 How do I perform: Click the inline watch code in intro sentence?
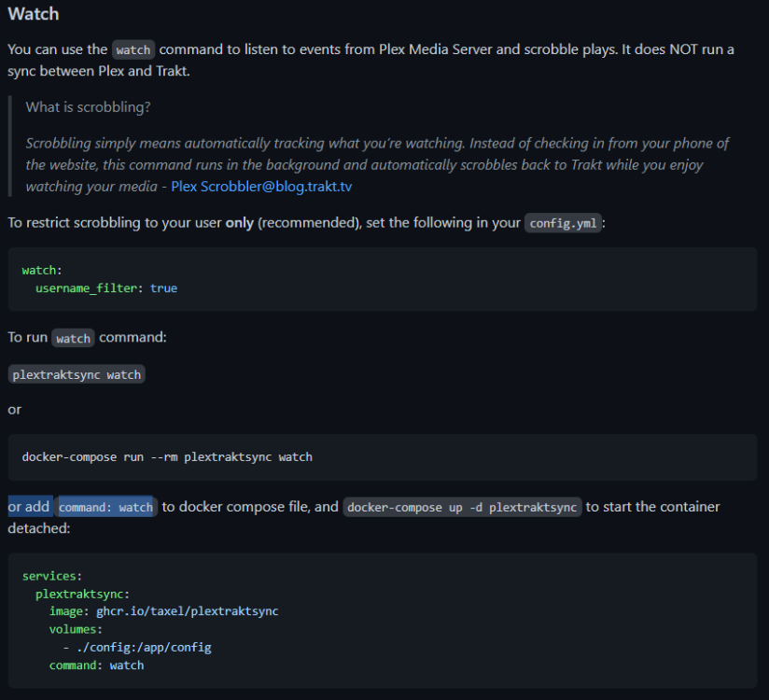(133, 49)
